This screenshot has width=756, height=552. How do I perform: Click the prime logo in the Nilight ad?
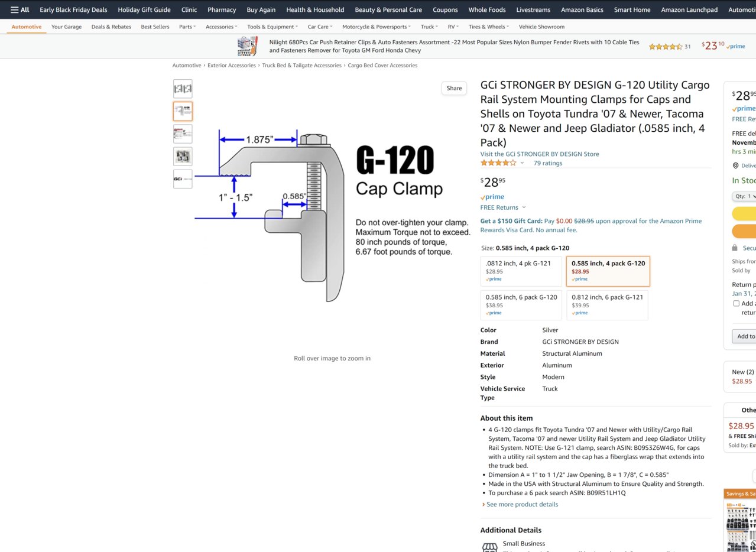pos(736,47)
